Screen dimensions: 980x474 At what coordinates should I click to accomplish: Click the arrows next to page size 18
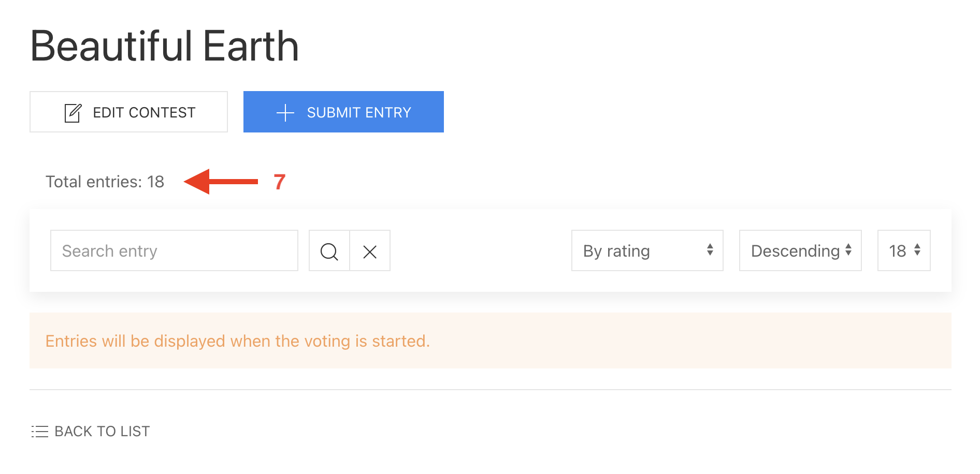point(917,250)
